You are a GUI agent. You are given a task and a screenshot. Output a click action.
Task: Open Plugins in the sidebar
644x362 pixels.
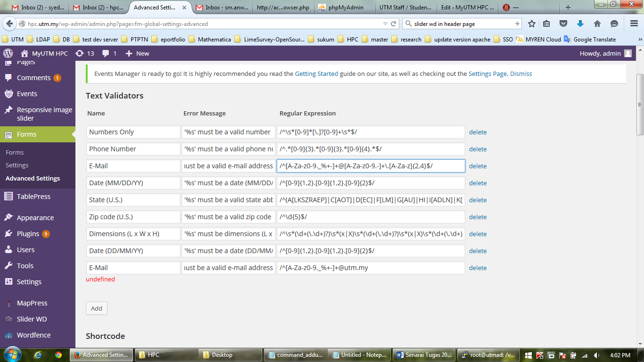click(x=28, y=234)
